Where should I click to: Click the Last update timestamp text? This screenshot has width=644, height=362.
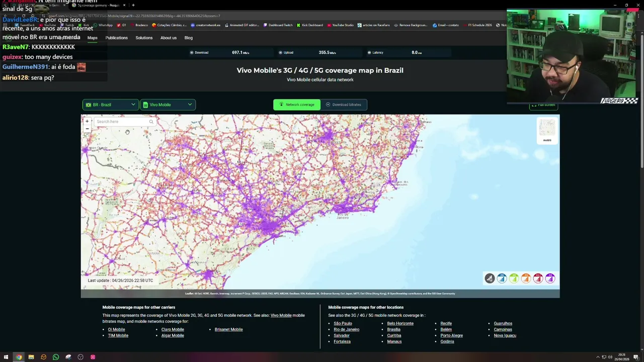point(120,280)
